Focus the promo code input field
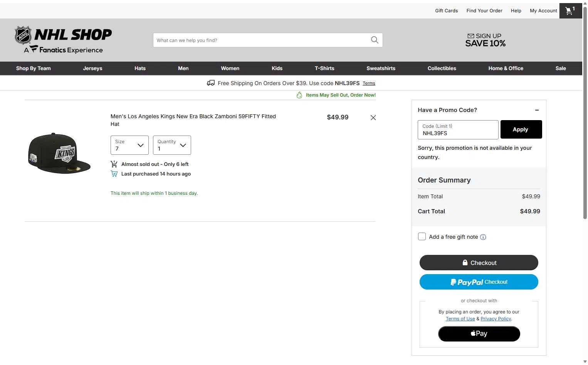The image size is (588, 365). coord(458,130)
